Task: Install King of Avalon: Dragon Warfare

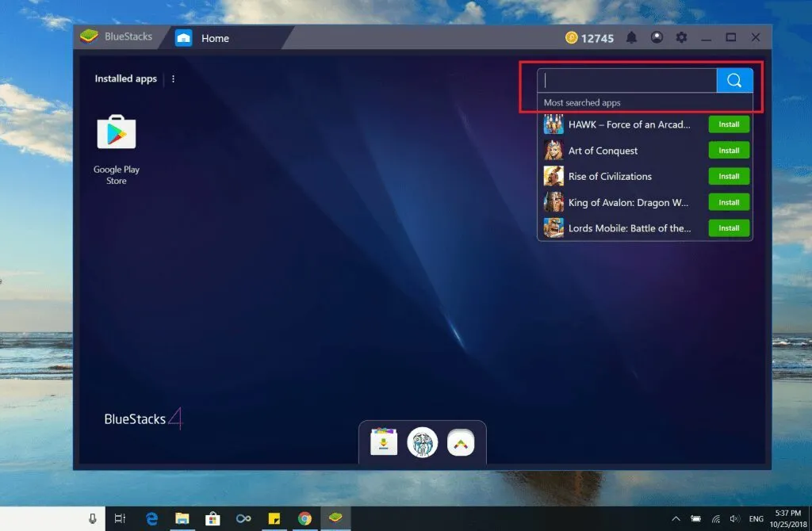Action: pos(729,202)
